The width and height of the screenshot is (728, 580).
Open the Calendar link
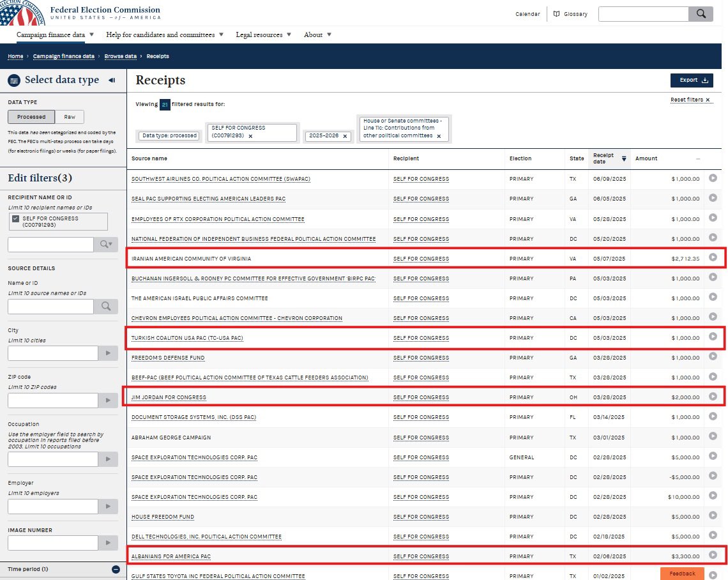click(527, 14)
